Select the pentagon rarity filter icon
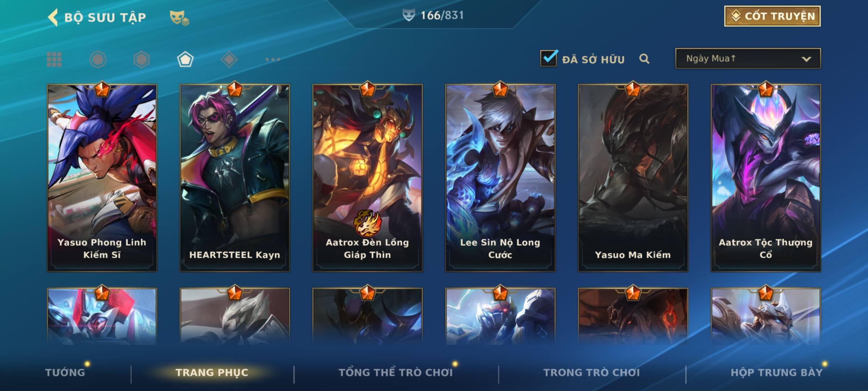 pyautogui.click(x=185, y=59)
